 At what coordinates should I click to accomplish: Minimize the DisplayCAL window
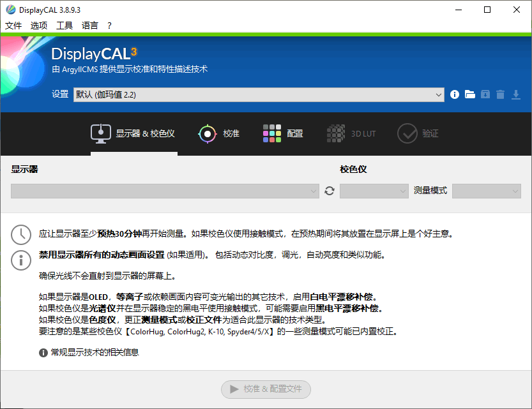[x=459, y=10]
